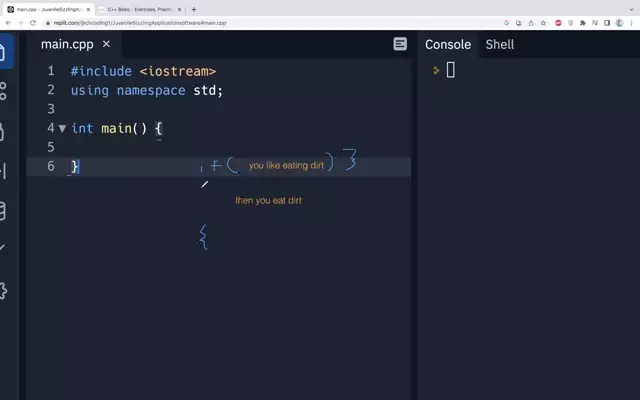Click the 'using namespace std;' code line
The height and width of the screenshot is (400, 640).
(x=147, y=90)
